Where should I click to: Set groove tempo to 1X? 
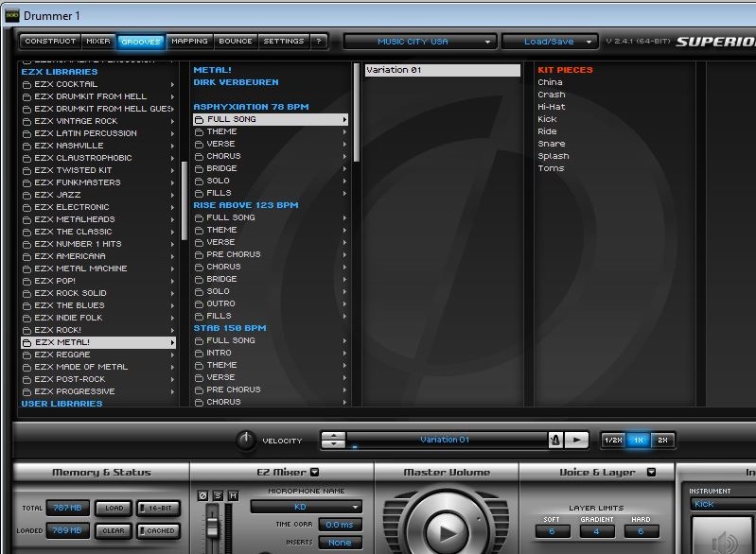[639, 441]
